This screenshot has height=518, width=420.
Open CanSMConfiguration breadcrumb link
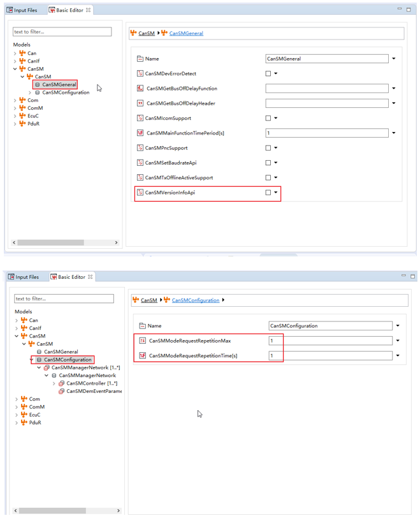click(195, 300)
